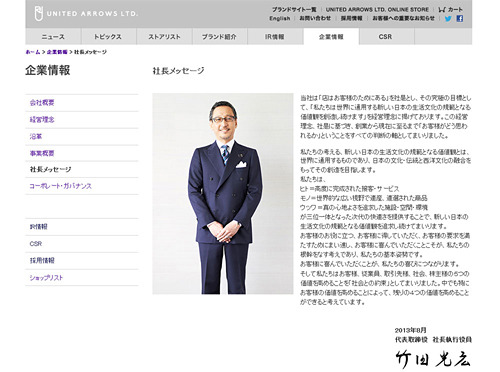Open コーポレート・ガバナンス in sidebar
The image size is (500, 372).
(x=60, y=186)
